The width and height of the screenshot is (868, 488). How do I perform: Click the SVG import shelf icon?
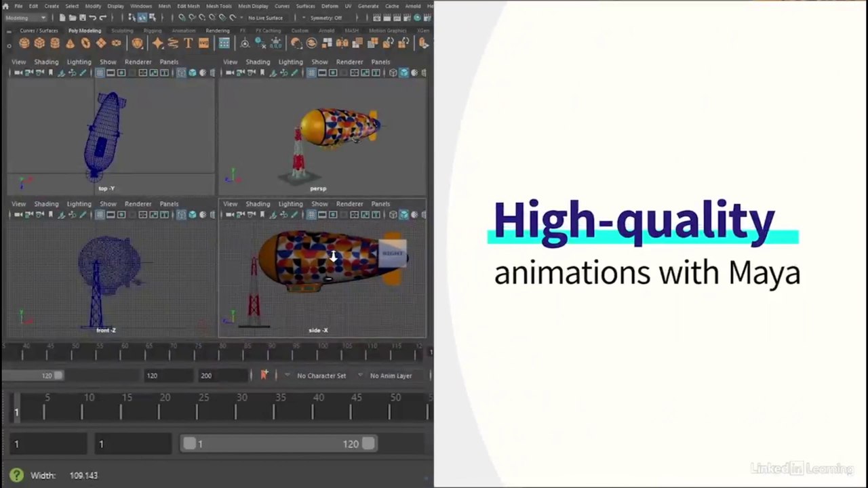tap(203, 43)
